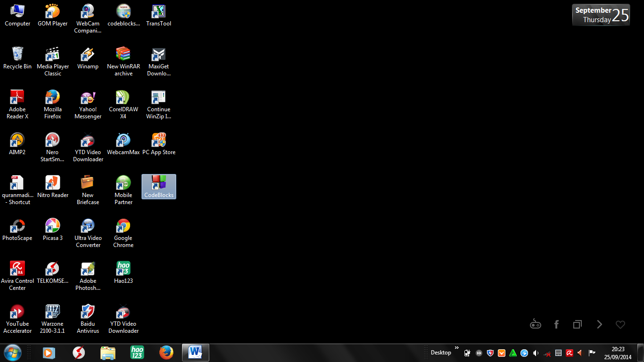Click the Ultra Video Converter shortcut
Screen dimensions: 644x362
pyautogui.click(x=88, y=233)
